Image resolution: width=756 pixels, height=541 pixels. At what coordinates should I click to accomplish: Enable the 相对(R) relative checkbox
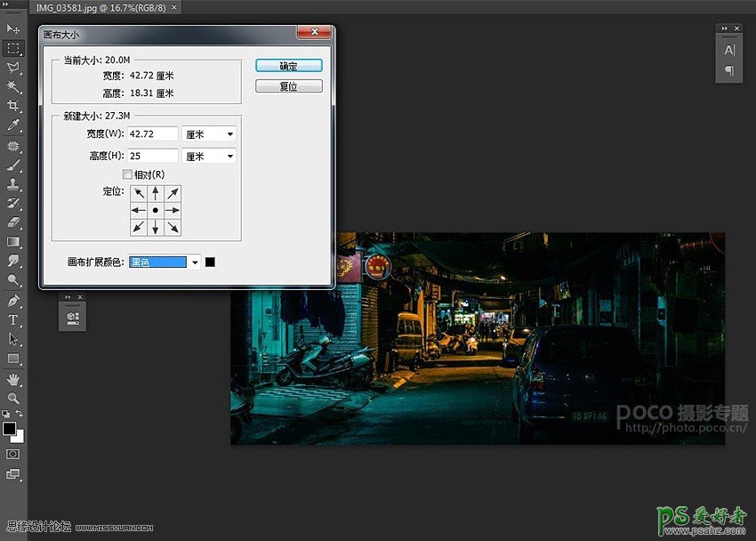click(x=127, y=174)
